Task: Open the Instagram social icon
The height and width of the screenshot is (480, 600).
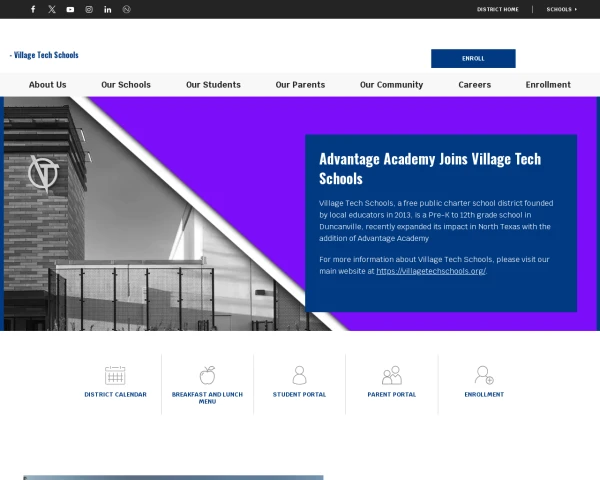Action: [x=89, y=9]
